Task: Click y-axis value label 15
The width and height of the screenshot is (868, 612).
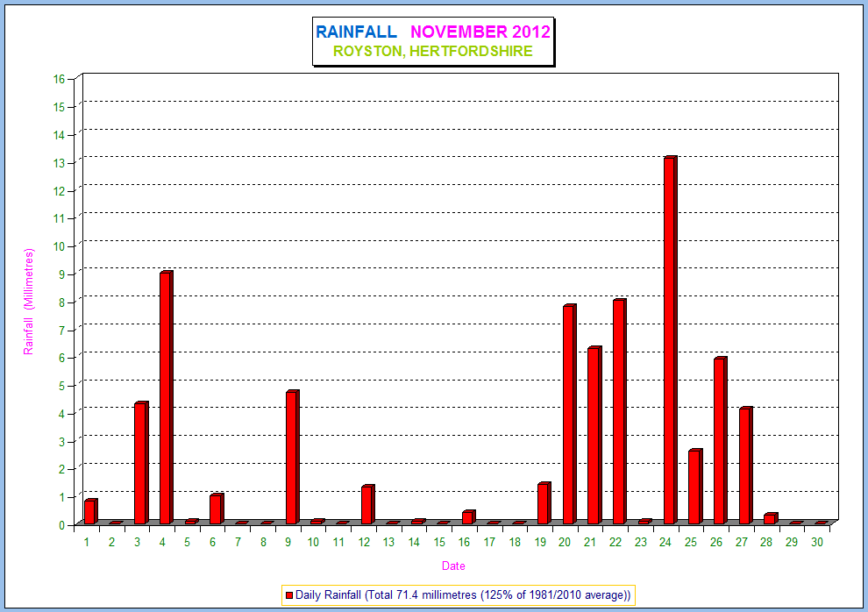Action: pyautogui.click(x=60, y=107)
